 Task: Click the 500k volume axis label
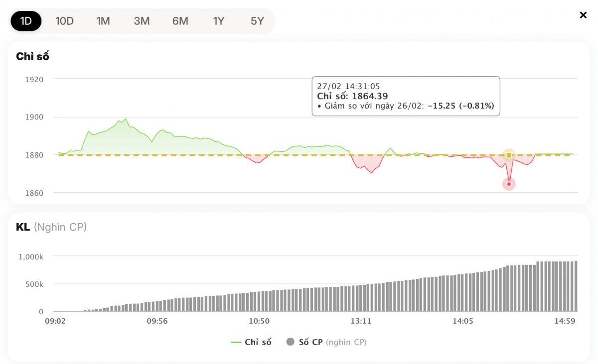pos(34,284)
